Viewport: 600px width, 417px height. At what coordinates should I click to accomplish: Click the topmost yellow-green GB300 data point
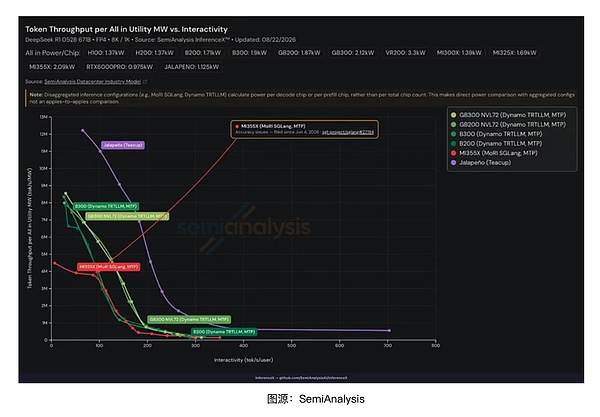point(65,194)
